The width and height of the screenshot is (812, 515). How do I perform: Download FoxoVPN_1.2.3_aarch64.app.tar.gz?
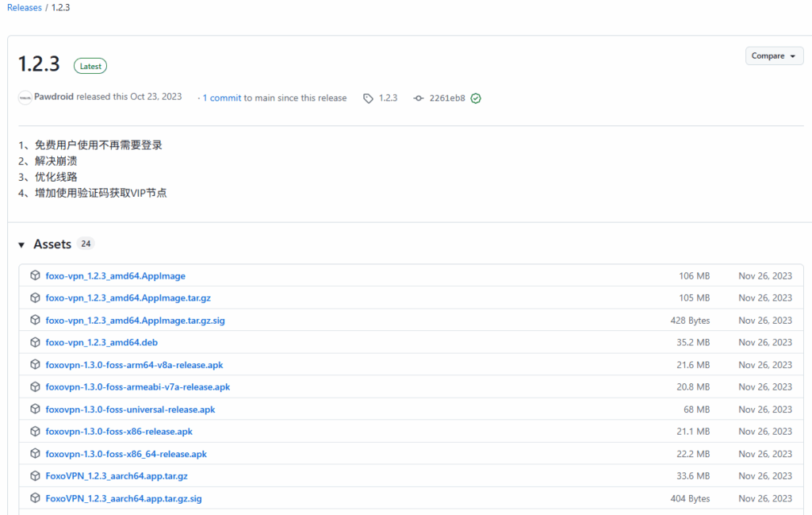pyautogui.click(x=117, y=476)
